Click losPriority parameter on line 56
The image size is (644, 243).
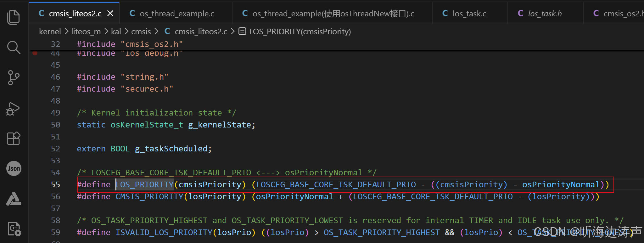click(x=215, y=196)
